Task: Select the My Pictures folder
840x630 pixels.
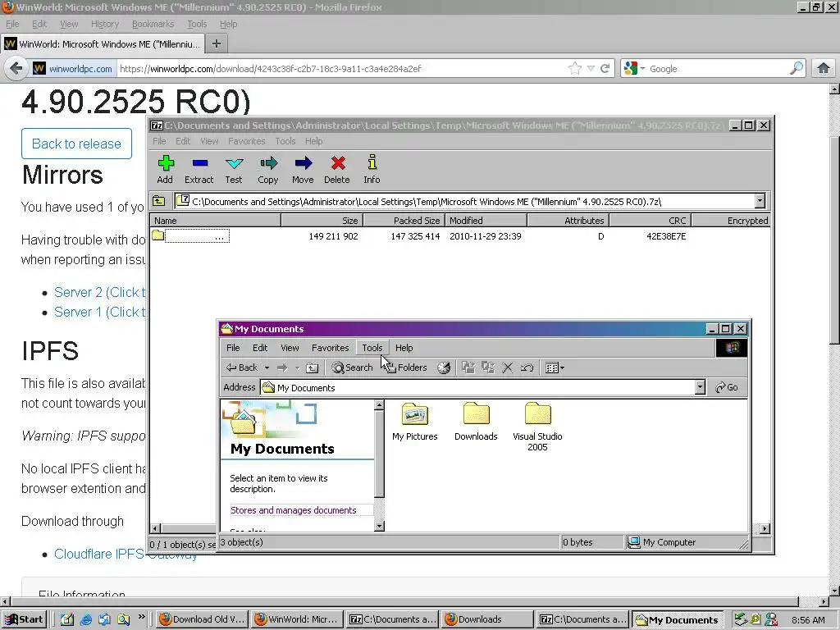Action: click(414, 422)
